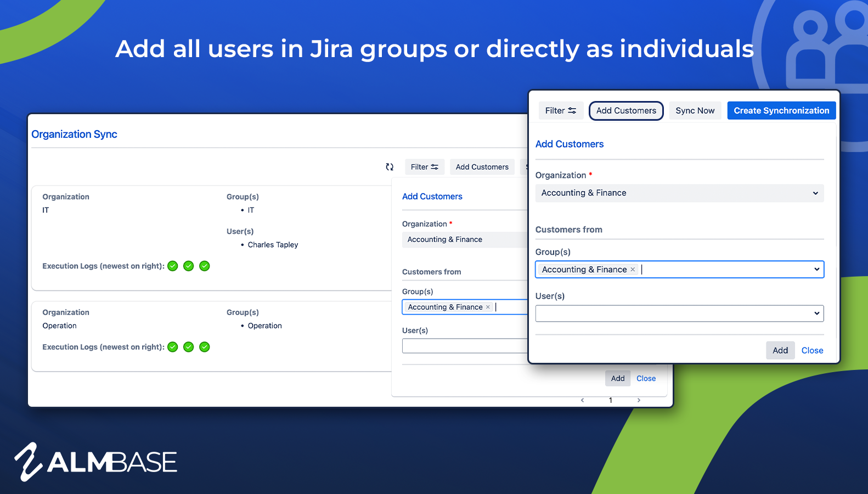The width and height of the screenshot is (868, 494).
Task: Click the Organization Sync heading
Action: [x=74, y=134]
